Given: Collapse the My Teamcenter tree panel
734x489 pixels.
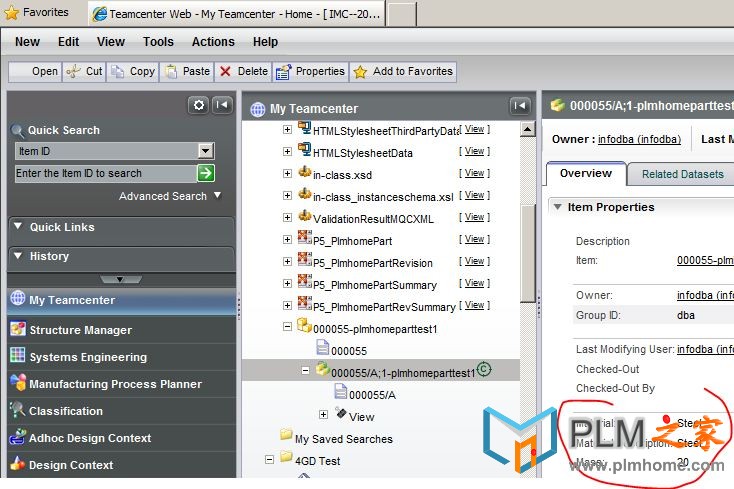Looking at the screenshot, I should coord(520,106).
